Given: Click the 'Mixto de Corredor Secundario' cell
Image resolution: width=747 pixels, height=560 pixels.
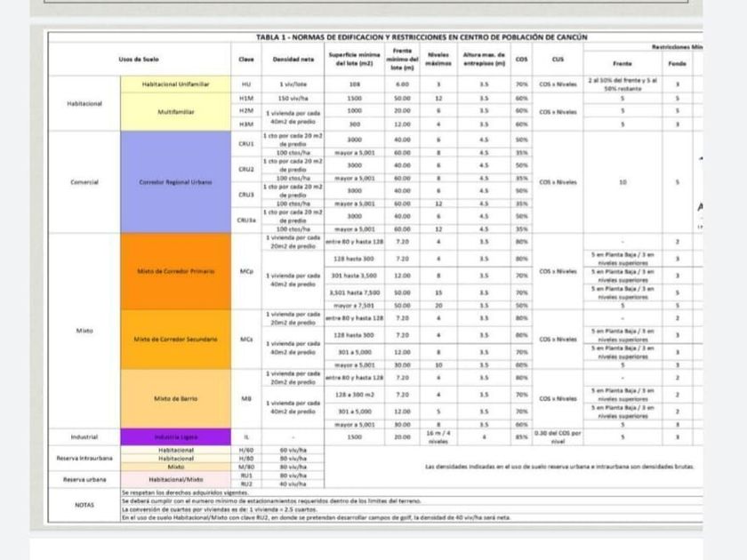Looking at the screenshot, I should pyautogui.click(x=176, y=340).
